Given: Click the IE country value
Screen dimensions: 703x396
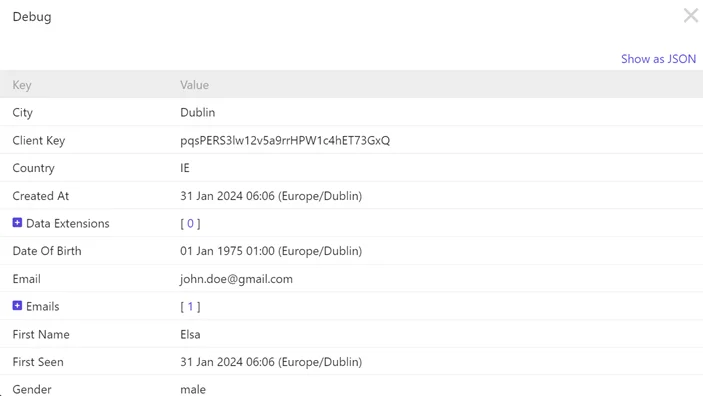Looking at the screenshot, I should pyautogui.click(x=185, y=168).
